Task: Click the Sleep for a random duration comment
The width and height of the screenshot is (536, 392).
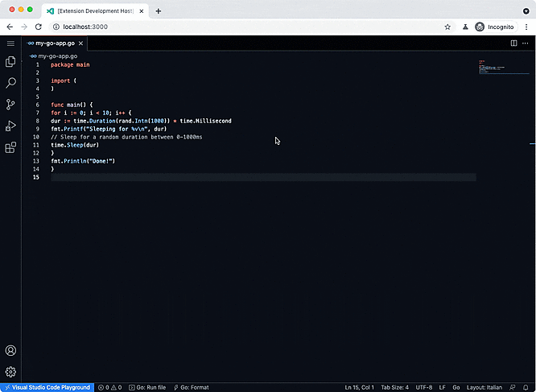Action: [x=126, y=137]
